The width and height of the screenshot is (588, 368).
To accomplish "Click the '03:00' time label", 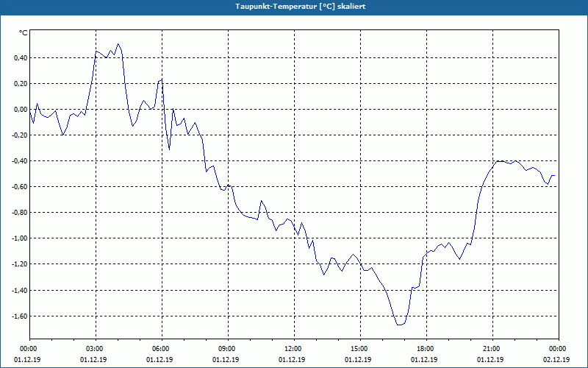I will point(96,349).
